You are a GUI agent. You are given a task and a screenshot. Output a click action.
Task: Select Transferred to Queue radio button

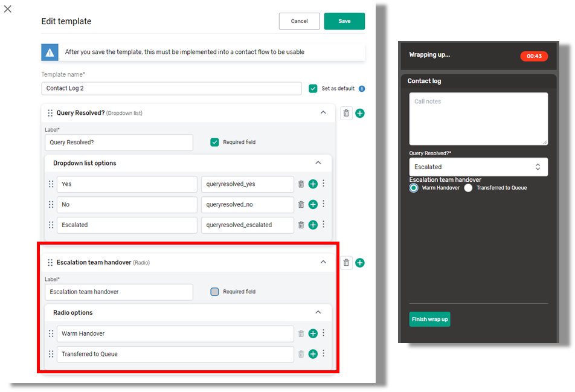point(468,188)
